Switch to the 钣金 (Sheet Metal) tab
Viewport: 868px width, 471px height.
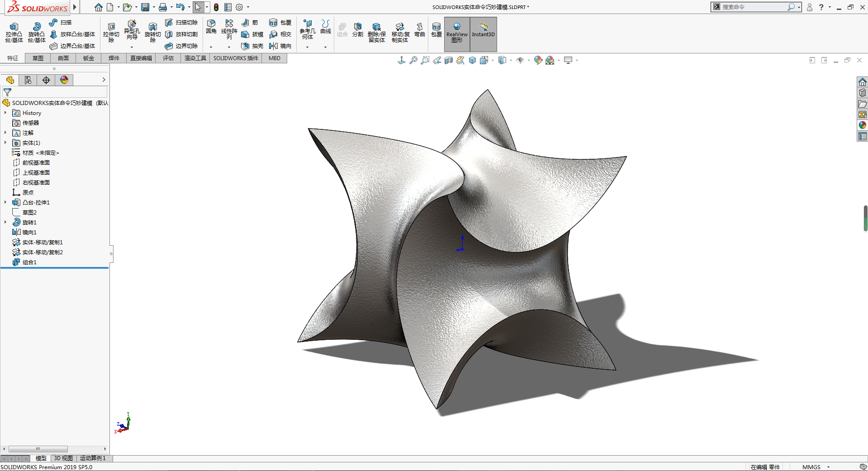pyautogui.click(x=89, y=58)
